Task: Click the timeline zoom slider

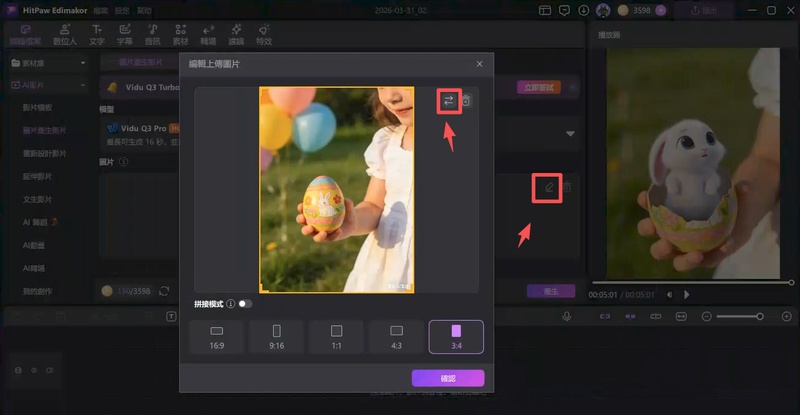Action: tap(740, 316)
